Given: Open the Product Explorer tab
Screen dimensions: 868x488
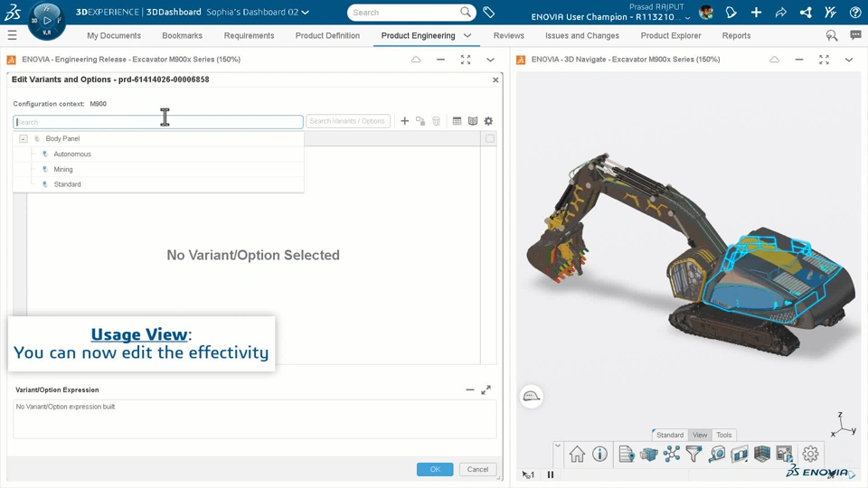Looking at the screenshot, I should (671, 35).
